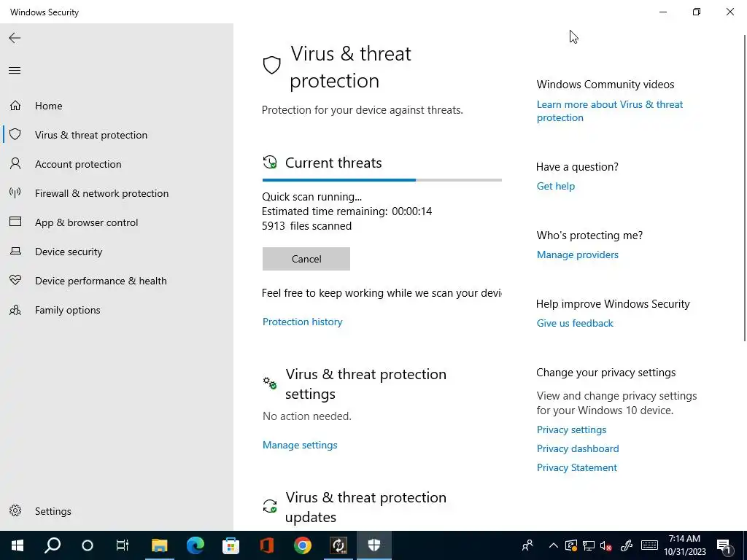Select Firewall & network protection

(x=101, y=193)
